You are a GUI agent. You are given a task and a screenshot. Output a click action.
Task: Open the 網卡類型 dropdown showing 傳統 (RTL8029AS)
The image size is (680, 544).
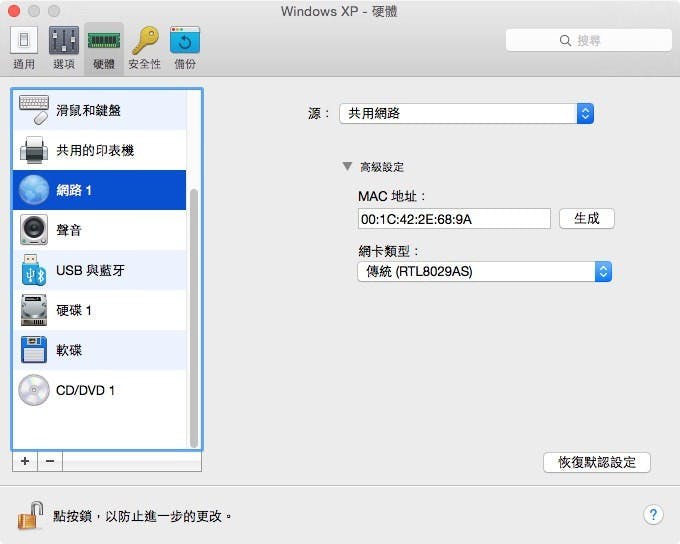(x=484, y=272)
